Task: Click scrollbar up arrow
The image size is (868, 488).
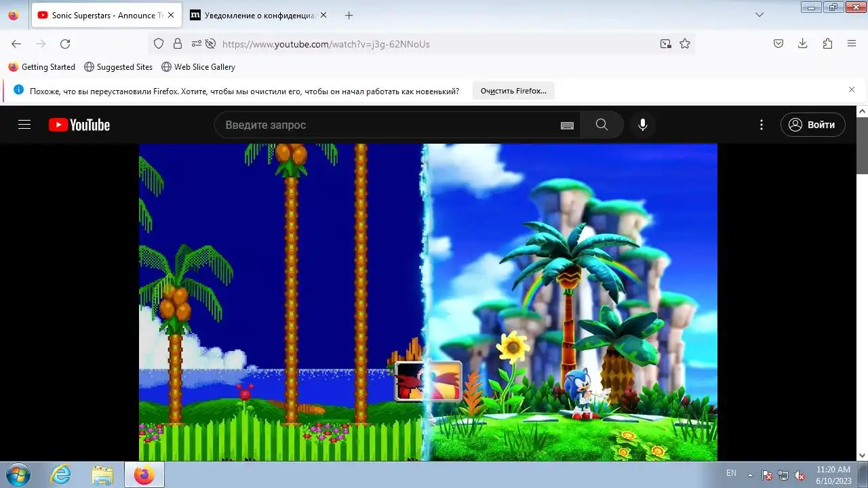Action: (x=862, y=110)
